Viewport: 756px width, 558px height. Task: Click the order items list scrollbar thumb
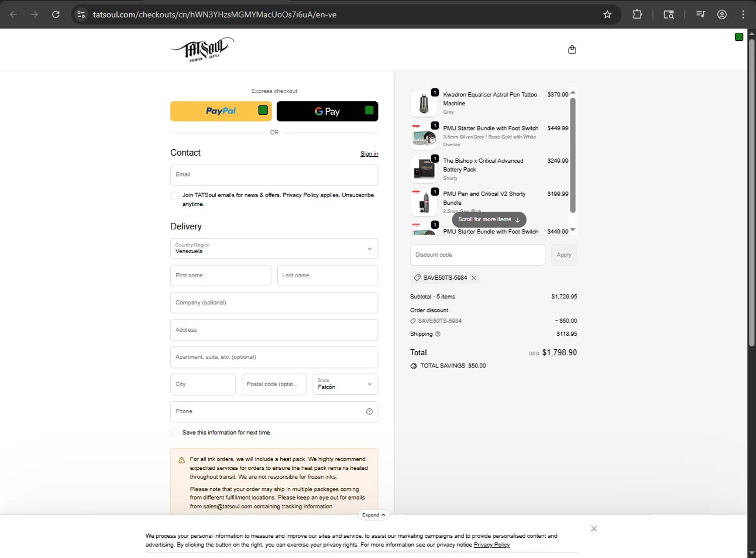tap(573, 155)
